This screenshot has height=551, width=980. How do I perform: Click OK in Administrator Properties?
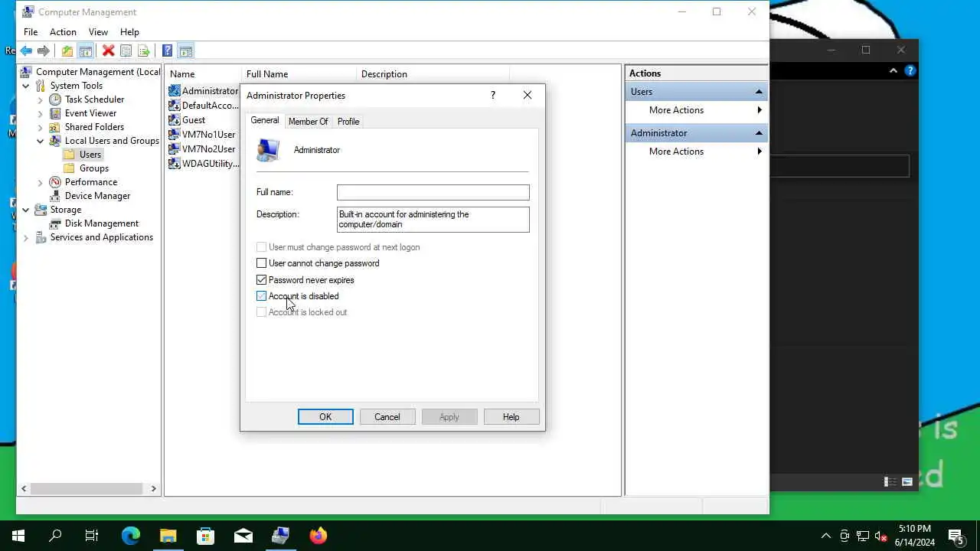[x=325, y=417]
